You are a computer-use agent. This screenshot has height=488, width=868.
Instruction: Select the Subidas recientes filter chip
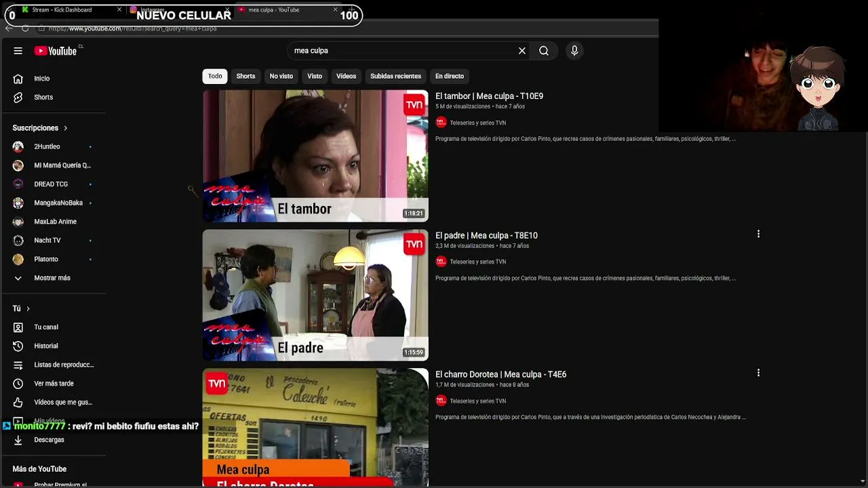pyautogui.click(x=396, y=76)
